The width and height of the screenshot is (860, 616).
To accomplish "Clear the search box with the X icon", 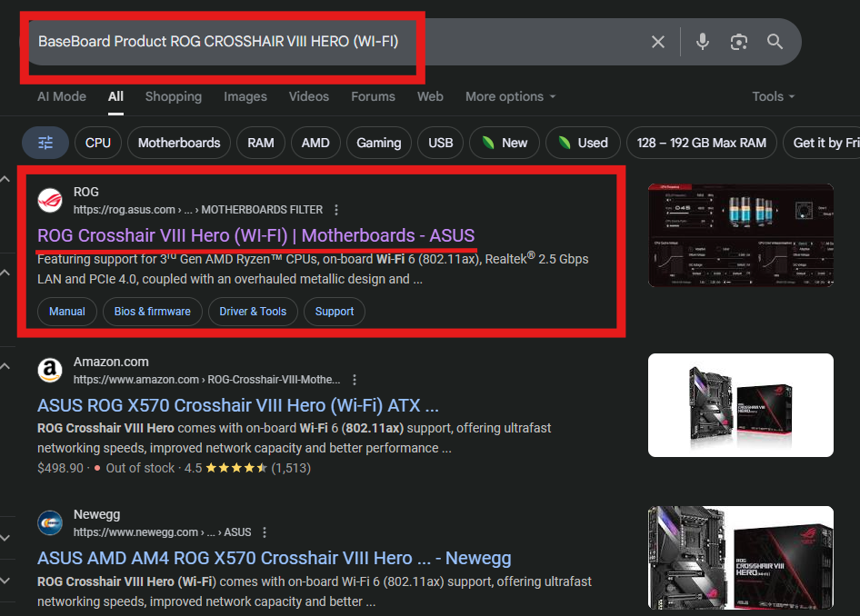I will [x=657, y=42].
